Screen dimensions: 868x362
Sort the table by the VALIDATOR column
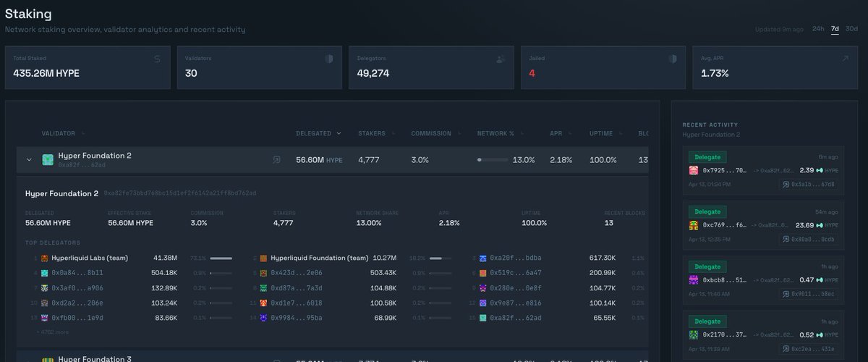[x=63, y=133]
